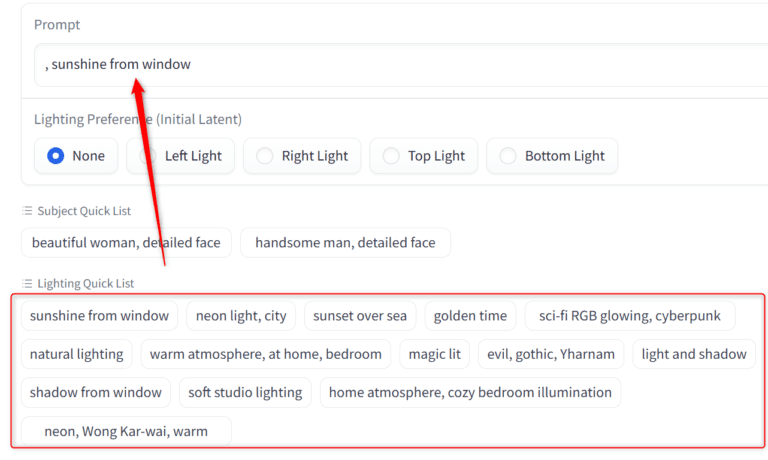768x460 pixels.
Task: Add 'beautiful woman, detailed face' subject
Action: click(127, 243)
